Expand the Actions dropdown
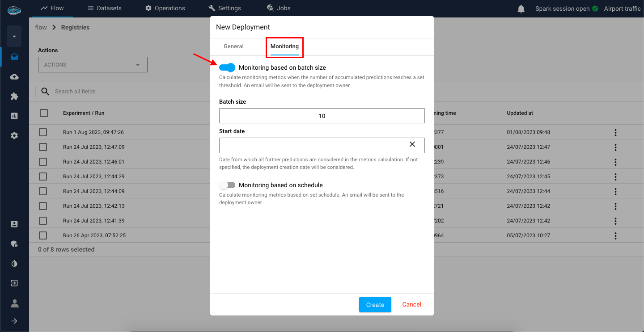 (93, 65)
